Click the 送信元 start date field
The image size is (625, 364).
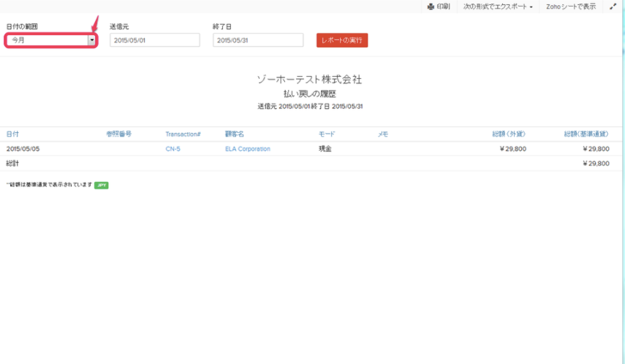tap(154, 40)
